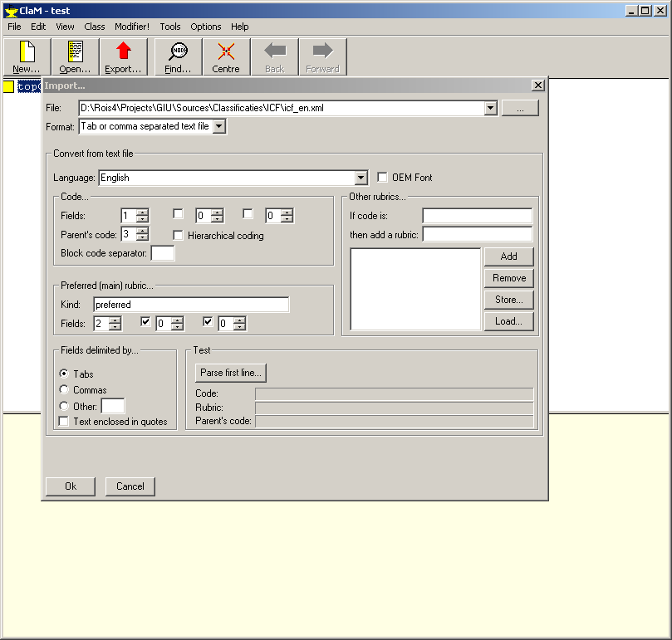The height and width of the screenshot is (640, 672).
Task: Click the Parse first line button
Action: tap(230, 372)
